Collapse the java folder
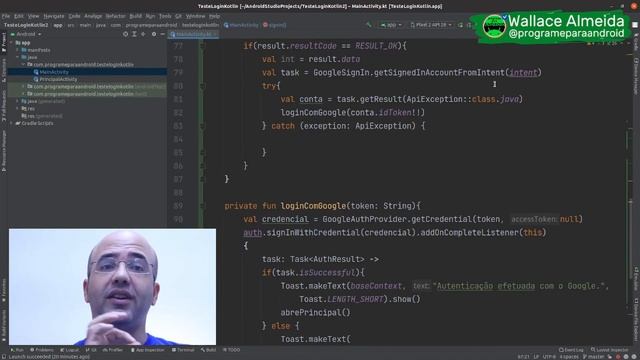Image resolution: width=640 pixels, height=360 pixels. point(18,57)
